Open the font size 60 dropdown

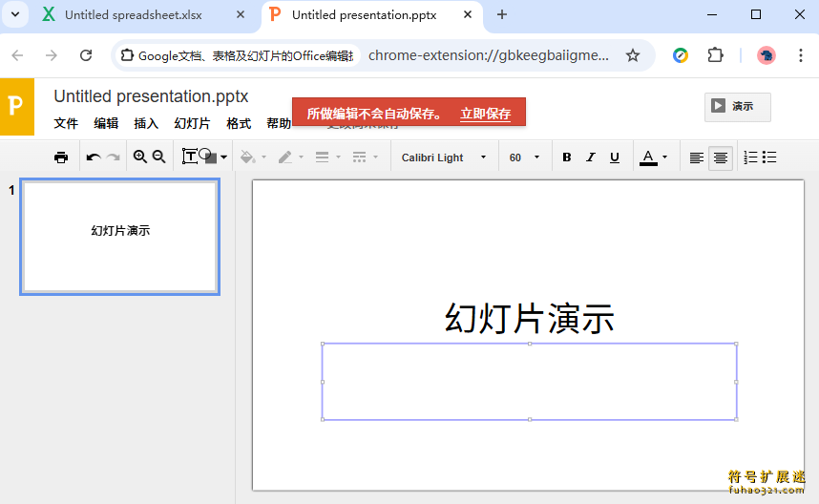click(524, 157)
